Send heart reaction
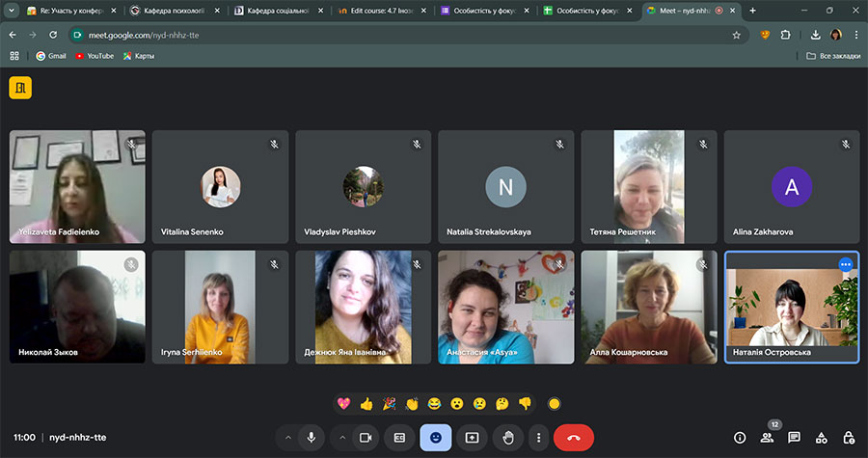This screenshot has width=868, height=458. 343,404
